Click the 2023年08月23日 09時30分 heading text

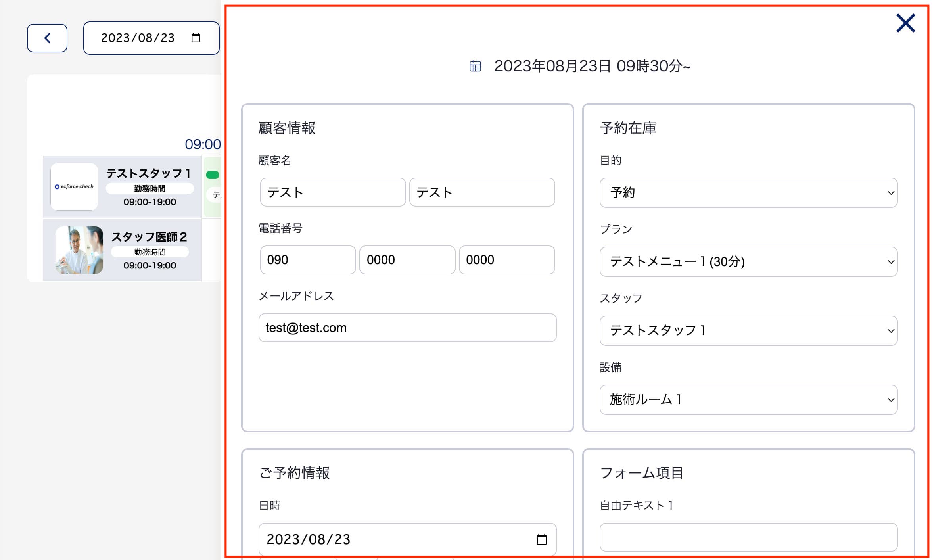[592, 66]
